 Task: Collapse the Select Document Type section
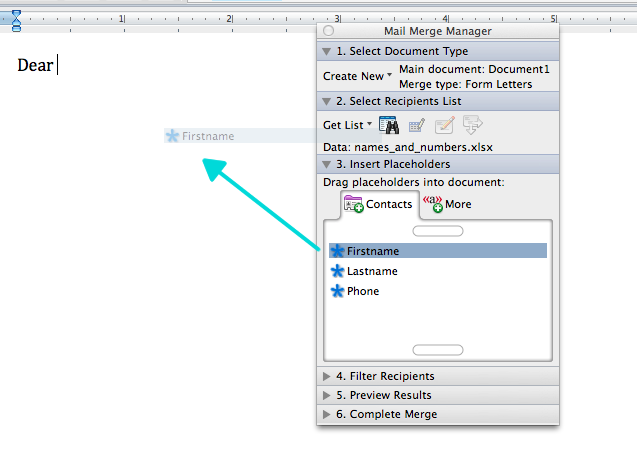click(326, 52)
